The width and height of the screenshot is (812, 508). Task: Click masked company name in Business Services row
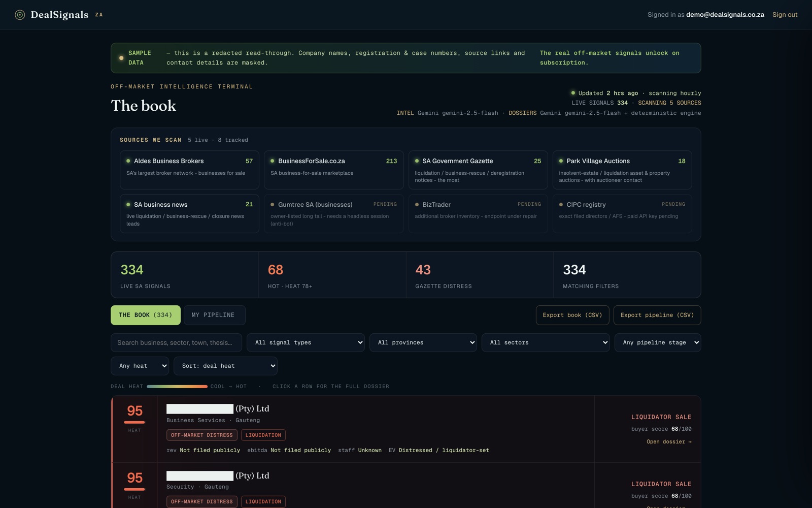pos(200,409)
